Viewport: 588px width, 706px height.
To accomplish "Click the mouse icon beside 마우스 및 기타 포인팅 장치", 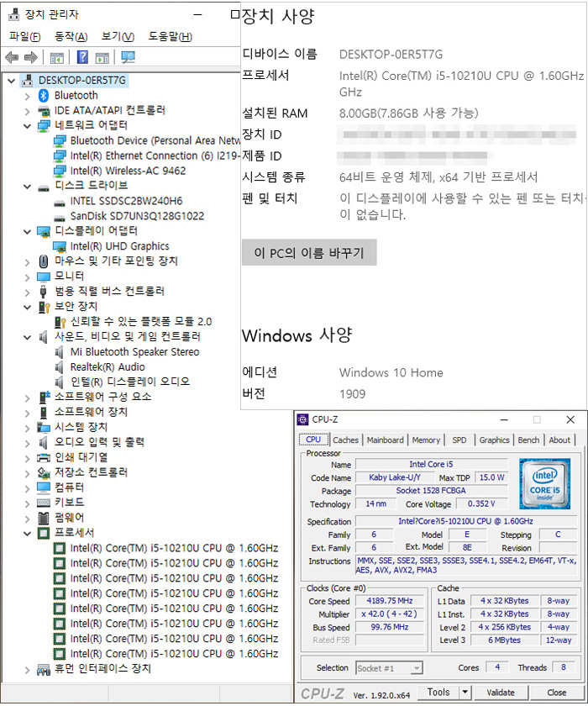I will tap(43, 261).
